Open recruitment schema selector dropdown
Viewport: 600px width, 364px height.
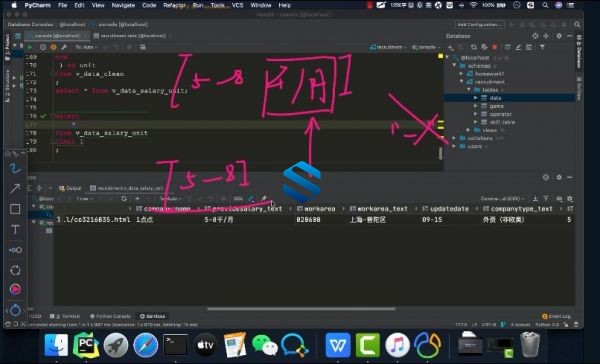[x=388, y=47]
